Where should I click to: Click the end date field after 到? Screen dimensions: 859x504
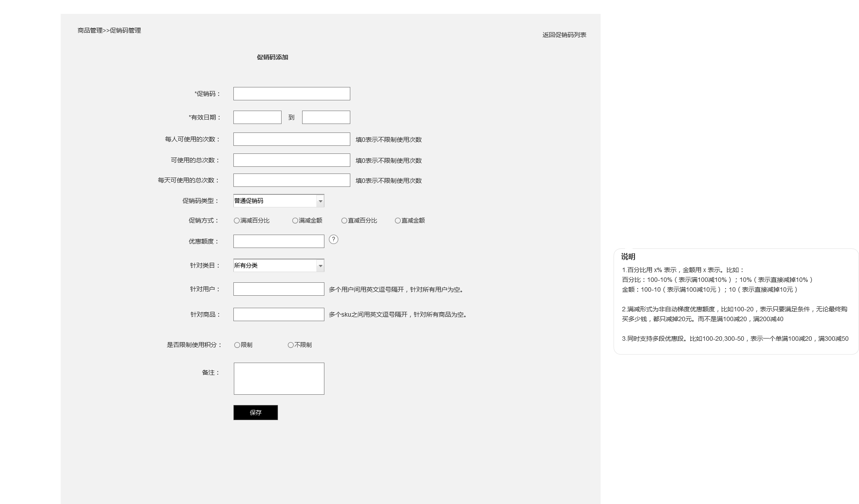tap(326, 117)
